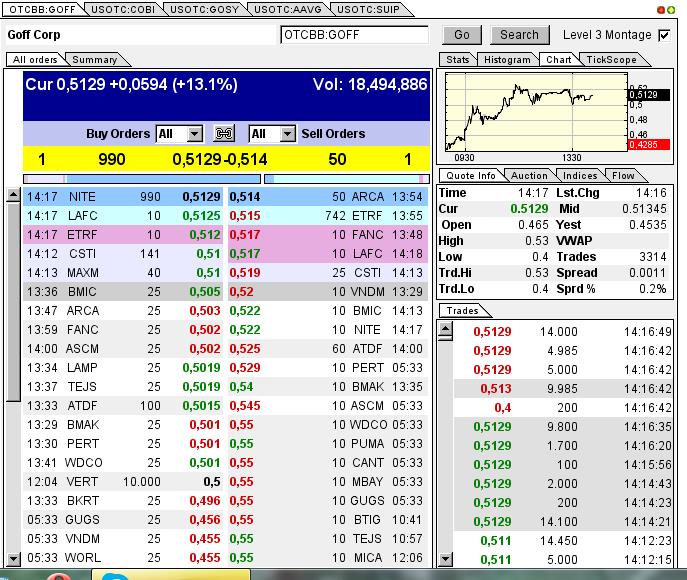Open the Sell Orders All dropdown
The image size is (687, 580).
click(287, 134)
